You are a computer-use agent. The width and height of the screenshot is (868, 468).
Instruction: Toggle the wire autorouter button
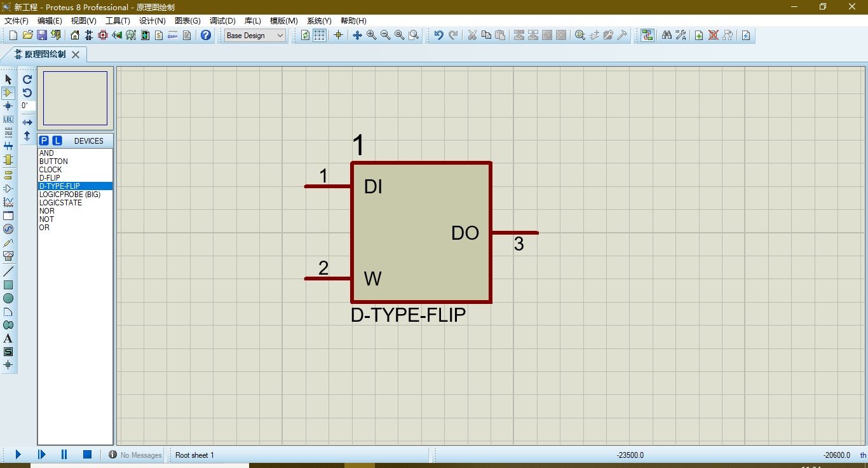pyautogui.click(x=648, y=36)
